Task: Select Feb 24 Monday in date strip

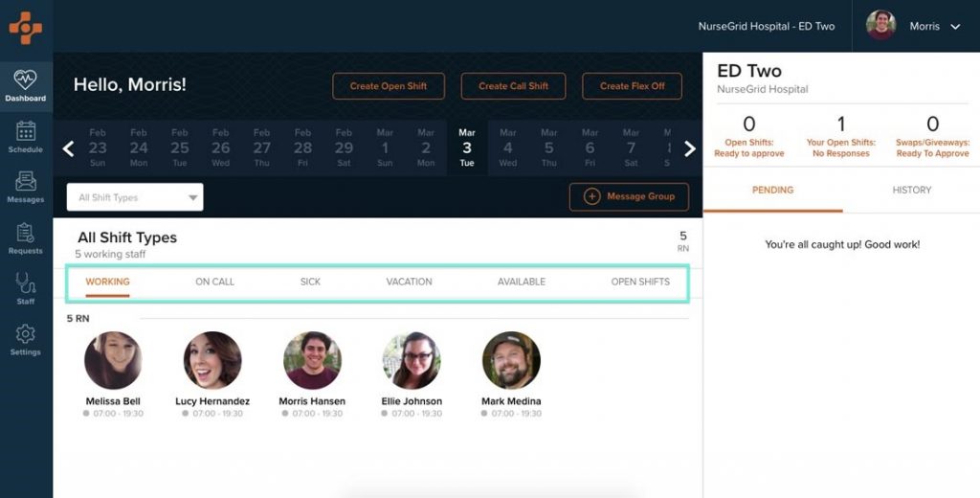Action: pyautogui.click(x=139, y=147)
